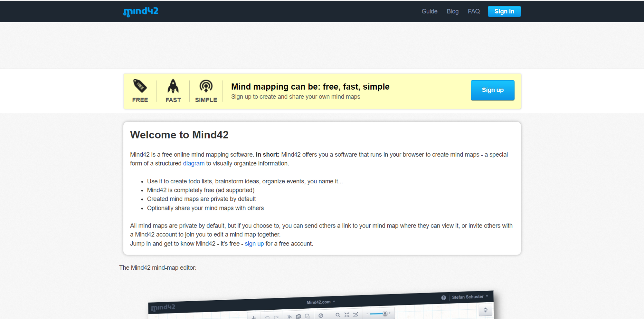Click the FAST rocket icon
The width and height of the screenshot is (644, 319).
[x=173, y=86]
